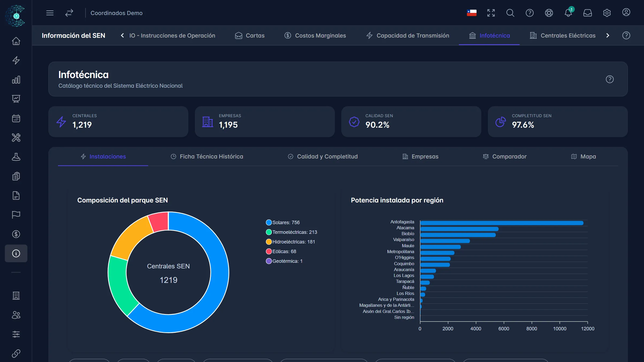Click the dollar sign sidebar icon
The width and height of the screenshot is (644, 362).
pyautogui.click(x=16, y=234)
